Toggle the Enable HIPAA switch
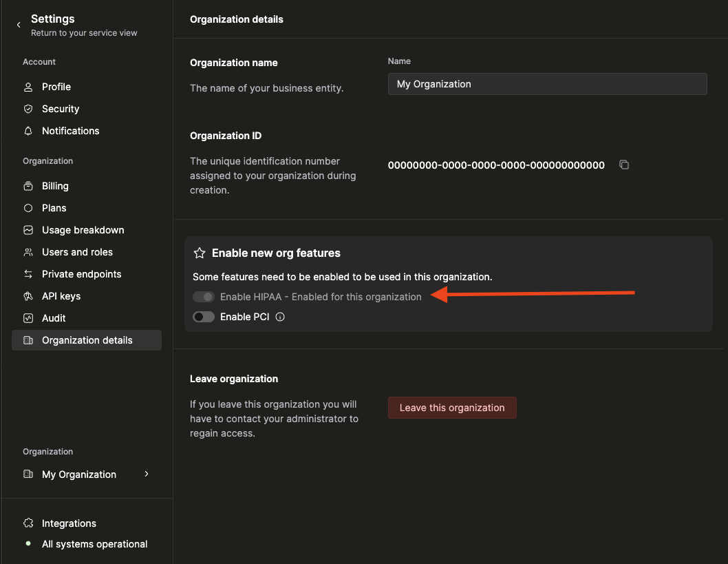728x564 pixels. pyautogui.click(x=204, y=297)
